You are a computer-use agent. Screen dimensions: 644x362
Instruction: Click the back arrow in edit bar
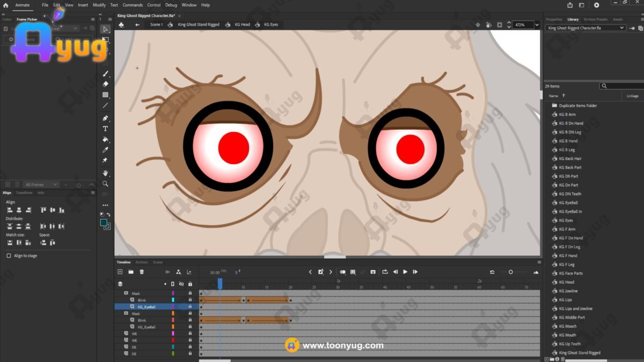(x=137, y=25)
